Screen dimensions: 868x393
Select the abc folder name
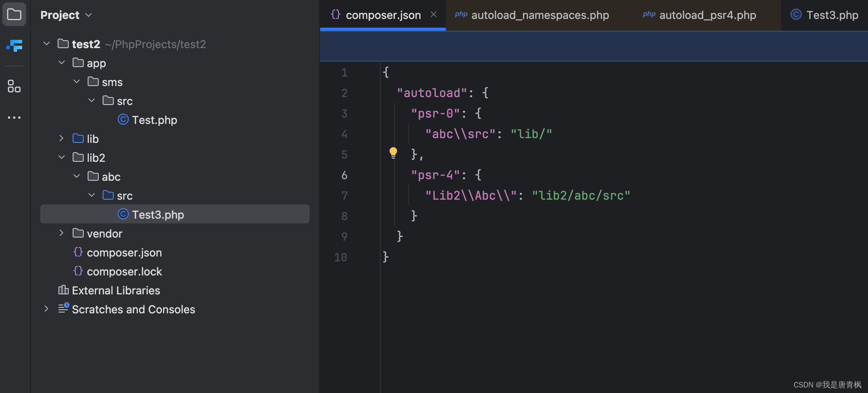click(x=111, y=177)
